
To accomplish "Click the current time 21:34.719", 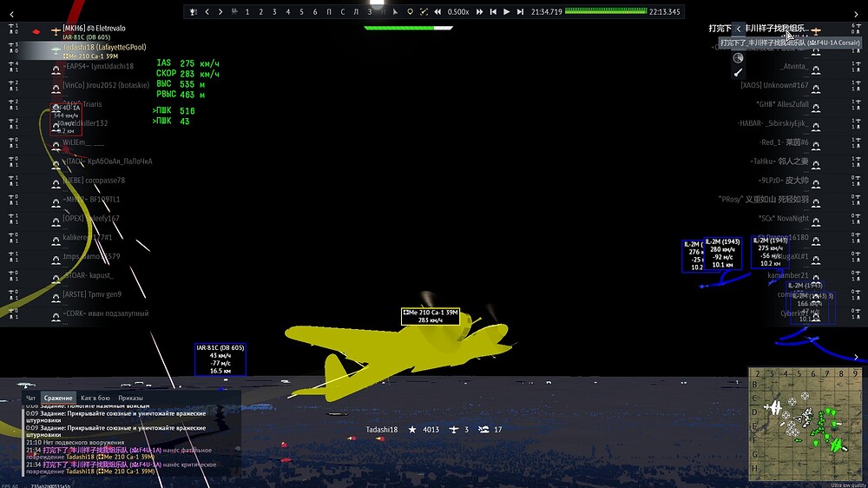I will [546, 11].
